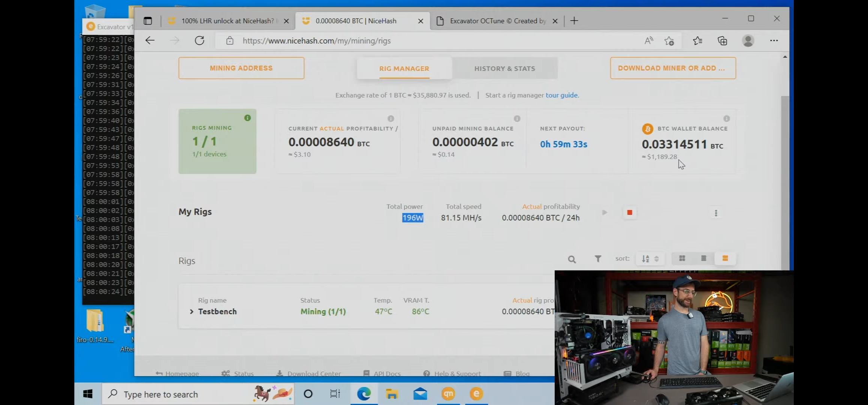Go back using the browser back arrow
The image size is (868, 405).
coord(150,40)
